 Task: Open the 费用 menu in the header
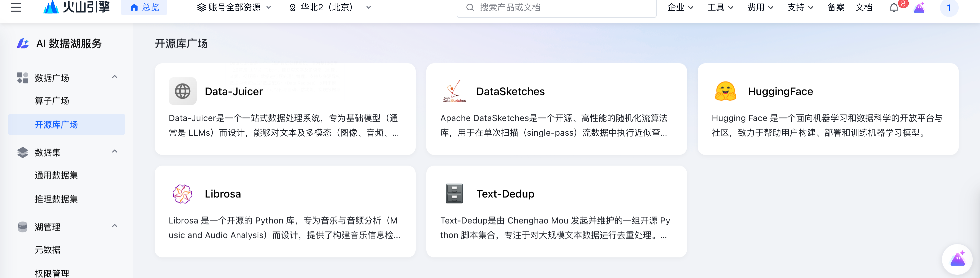point(760,8)
